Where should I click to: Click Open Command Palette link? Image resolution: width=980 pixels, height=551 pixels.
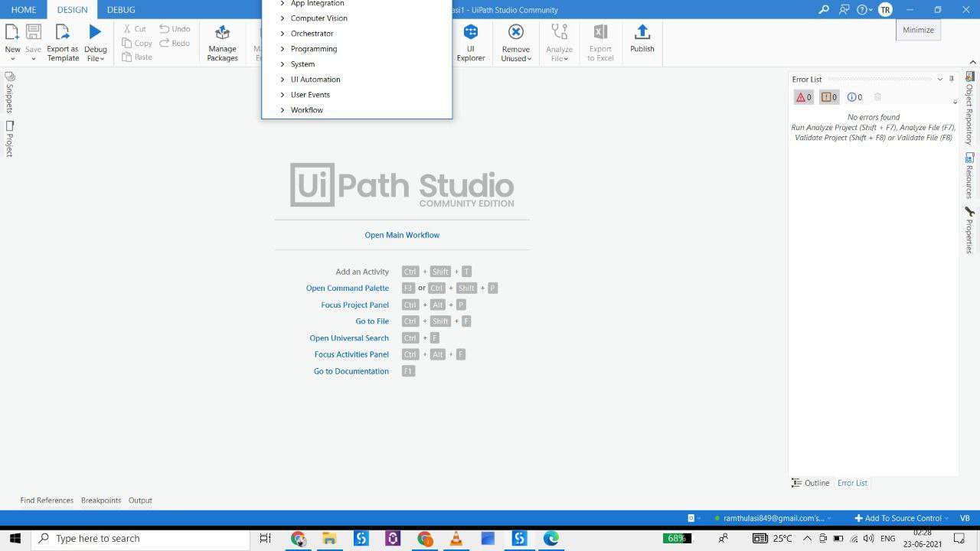(x=348, y=288)
